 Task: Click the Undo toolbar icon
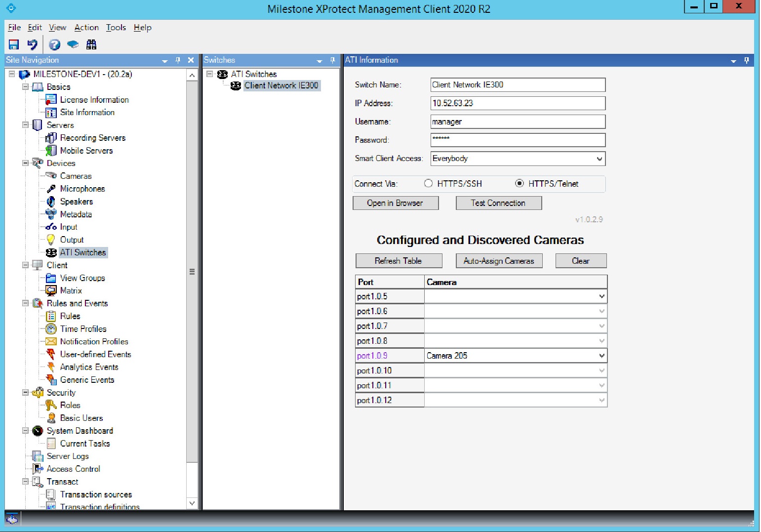pyautogui.click(x=33, y=44)
